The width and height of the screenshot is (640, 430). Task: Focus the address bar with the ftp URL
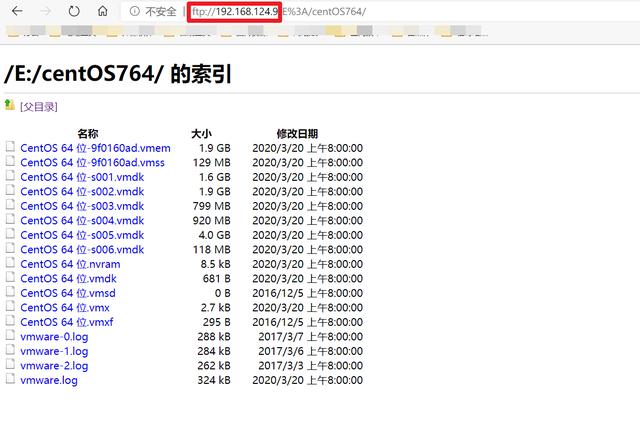[x=380, y=11]
